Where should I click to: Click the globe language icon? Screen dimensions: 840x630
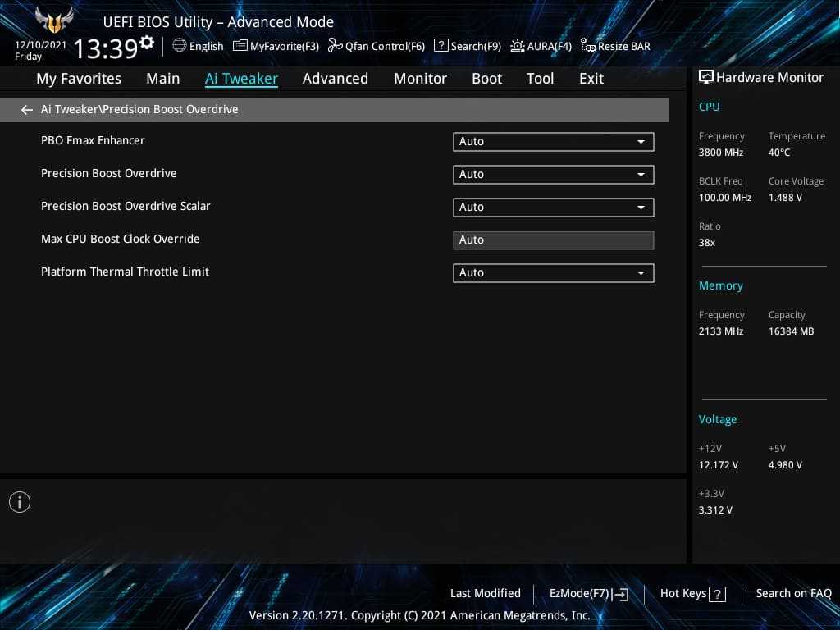tap(180, 46)
